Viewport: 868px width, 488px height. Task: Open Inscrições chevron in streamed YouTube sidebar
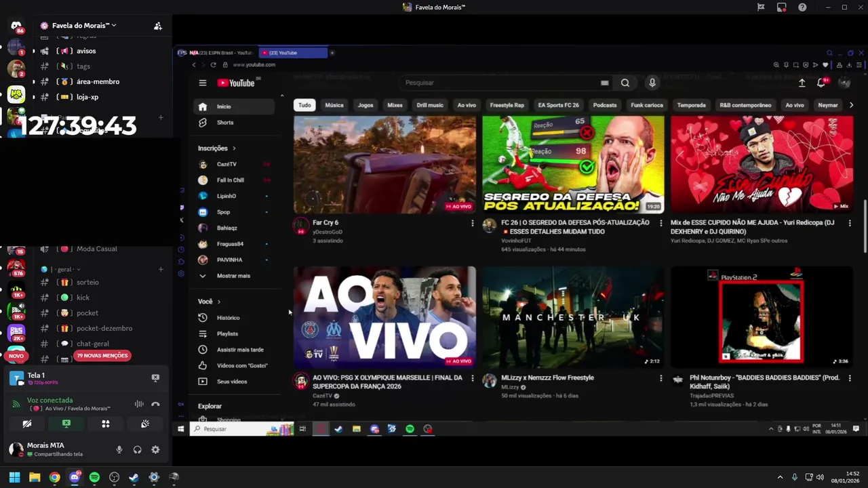point(234,148)
